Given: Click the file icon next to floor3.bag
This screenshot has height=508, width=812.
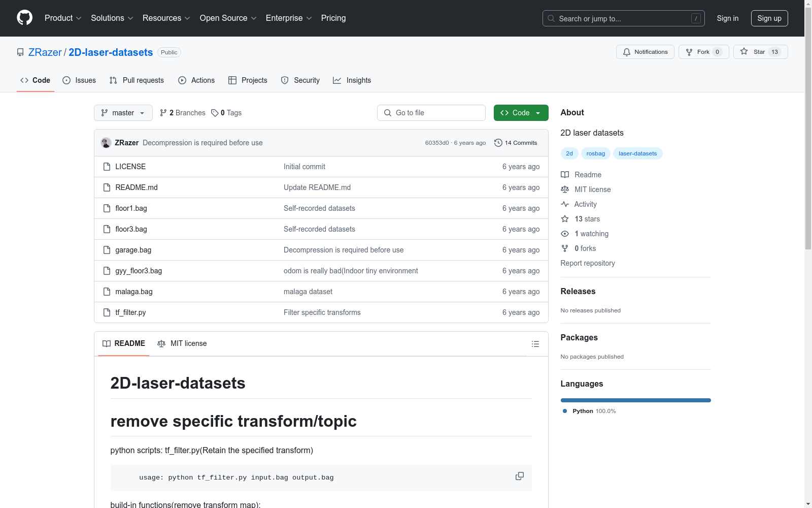Looking at the screenshot, I should coord(107,229).
